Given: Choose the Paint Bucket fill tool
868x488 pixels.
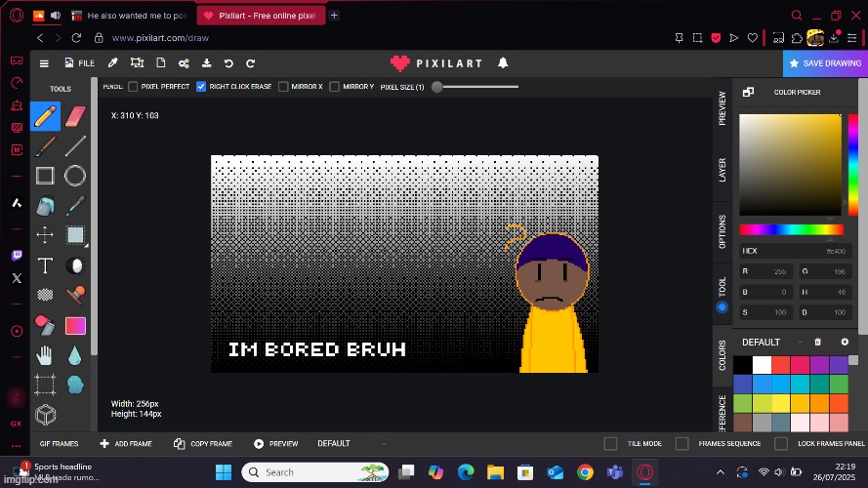Looking at the screenshot, I should [x=45, y=206].
